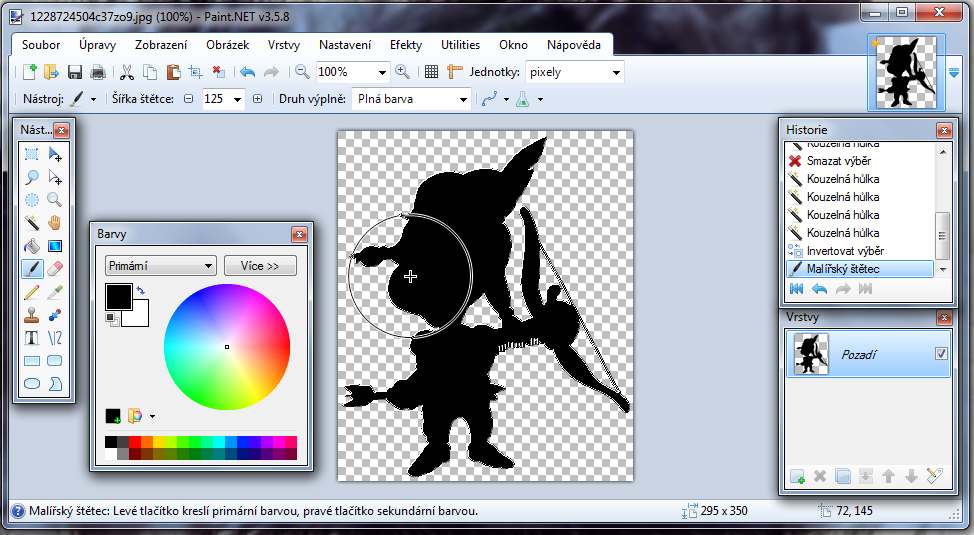
Task: Toggle the rulers display
Action: [x=455, y=72]
